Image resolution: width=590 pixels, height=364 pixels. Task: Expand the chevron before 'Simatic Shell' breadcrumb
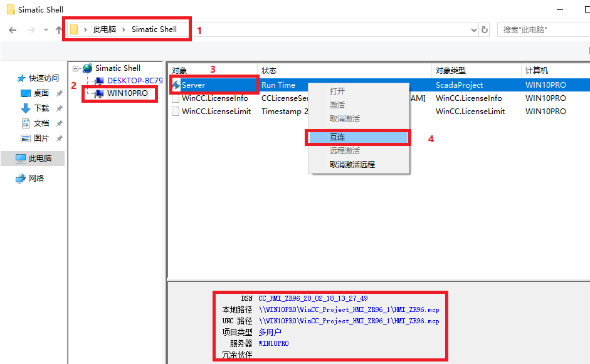pyautogui.click(x=124, y=29)
